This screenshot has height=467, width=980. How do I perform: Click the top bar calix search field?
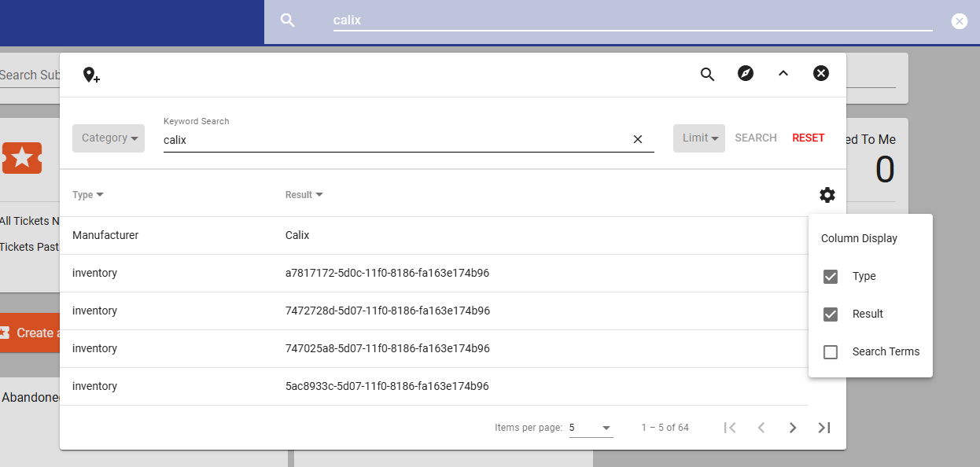point(632,20)
